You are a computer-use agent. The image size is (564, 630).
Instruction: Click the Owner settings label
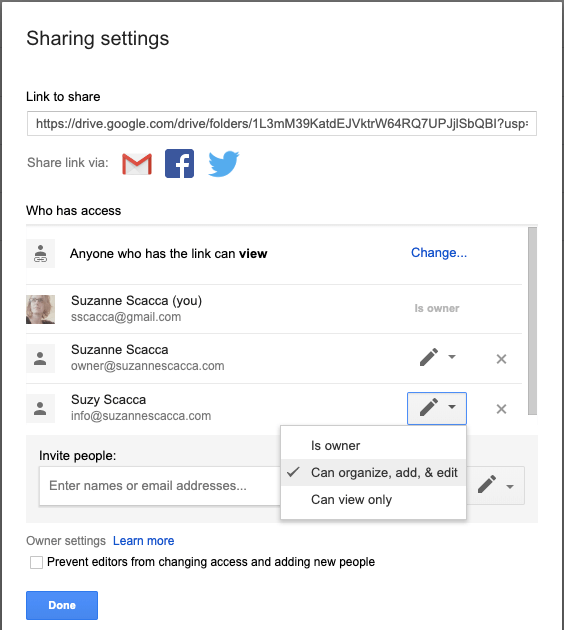tap(66, 541)
